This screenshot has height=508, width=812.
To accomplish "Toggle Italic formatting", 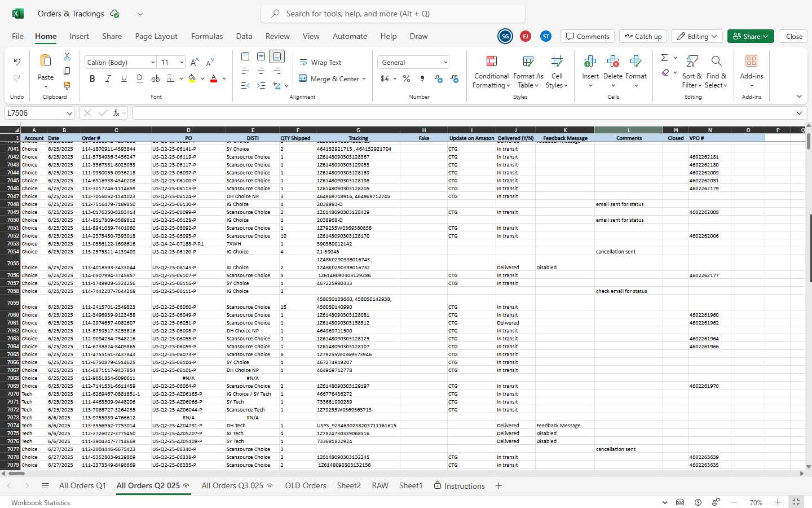I will click(x=108, y=78).
